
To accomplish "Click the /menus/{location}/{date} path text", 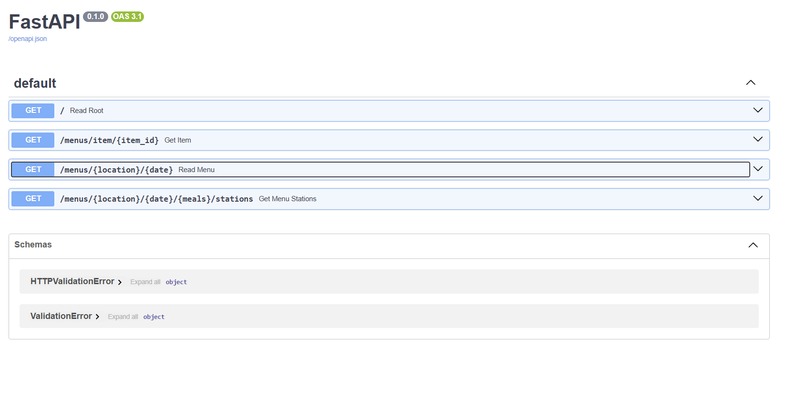I will [116, 169].
